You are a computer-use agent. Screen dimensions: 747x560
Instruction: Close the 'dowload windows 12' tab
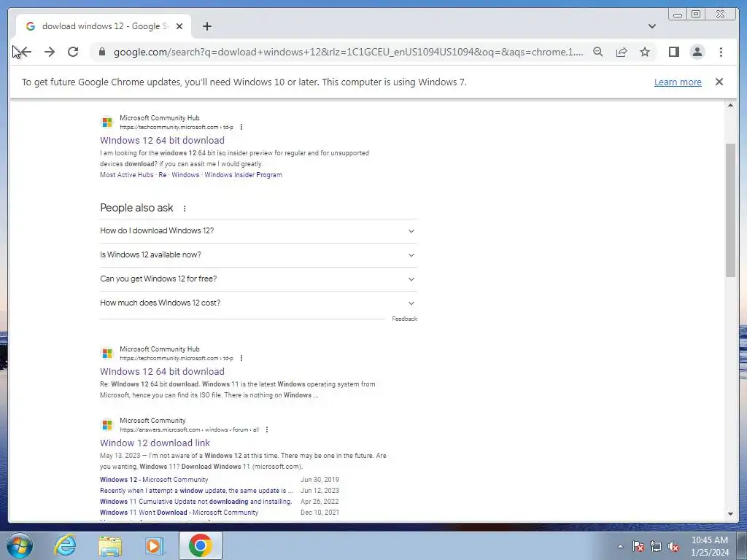[179, 26]
